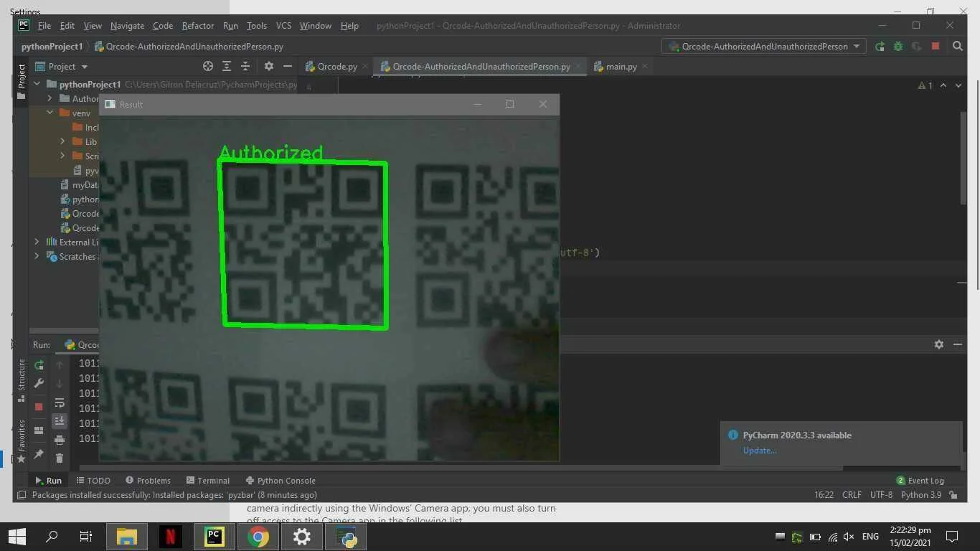980x551 pixels.
Task: Collapse all nodes in Project panel
Action: tap(245, 66)
